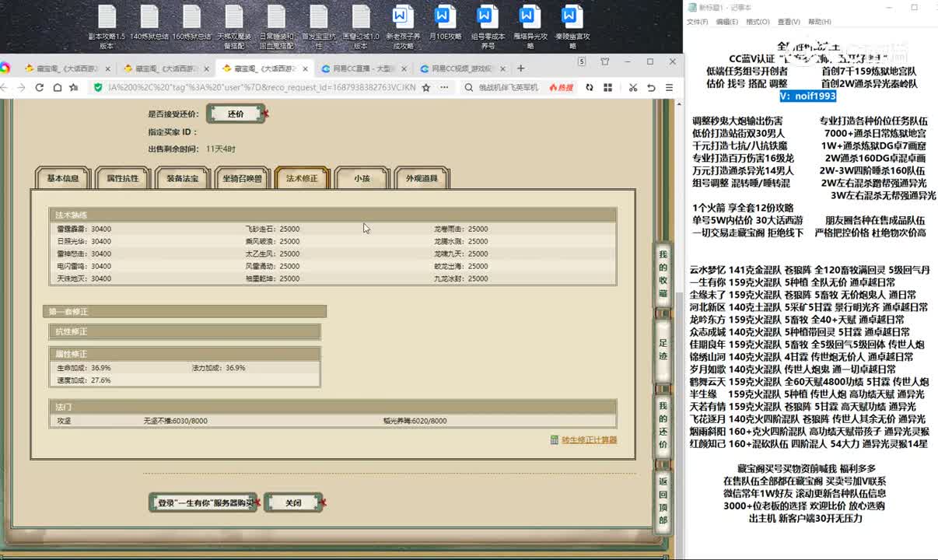
Task: Click the 还价 bargain button
Action: 235,114
